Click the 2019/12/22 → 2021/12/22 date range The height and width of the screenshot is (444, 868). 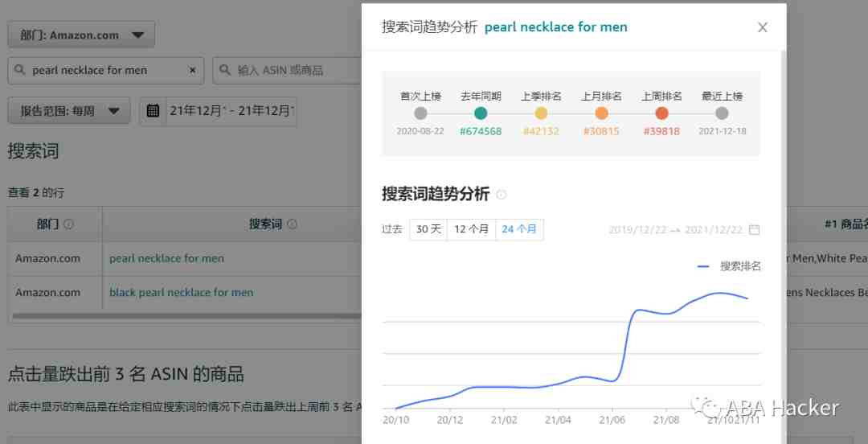point(676,229)
